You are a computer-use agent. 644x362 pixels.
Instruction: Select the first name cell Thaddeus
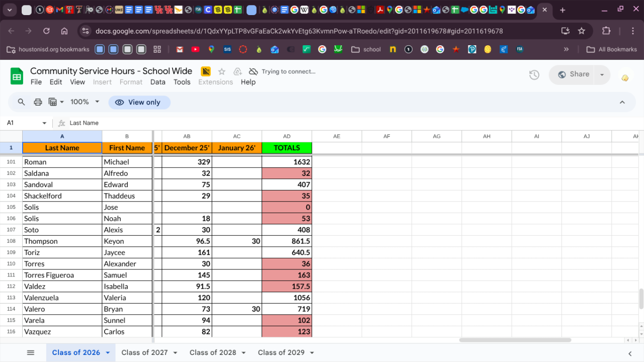tap(127, 196)
